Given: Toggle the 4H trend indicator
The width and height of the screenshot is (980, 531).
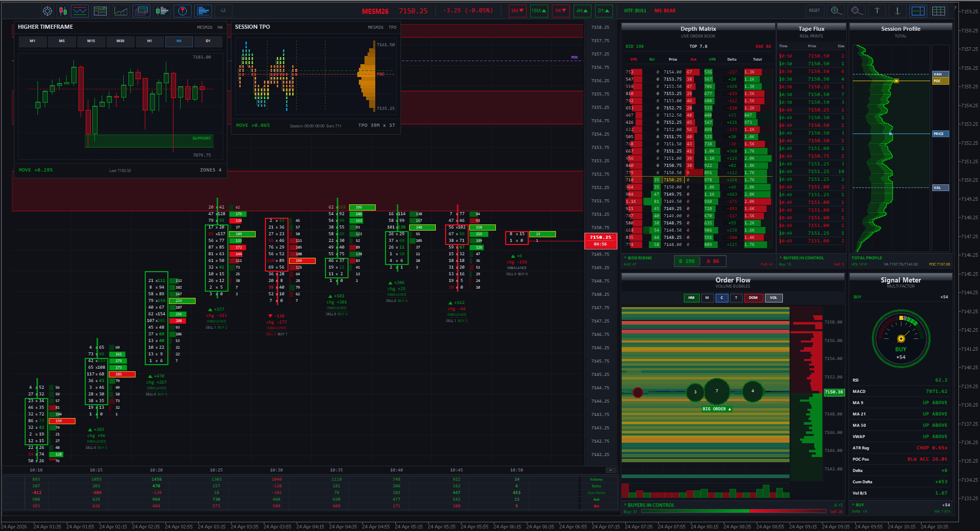Looking at the screenshot, I should click(x=582, y=11).
